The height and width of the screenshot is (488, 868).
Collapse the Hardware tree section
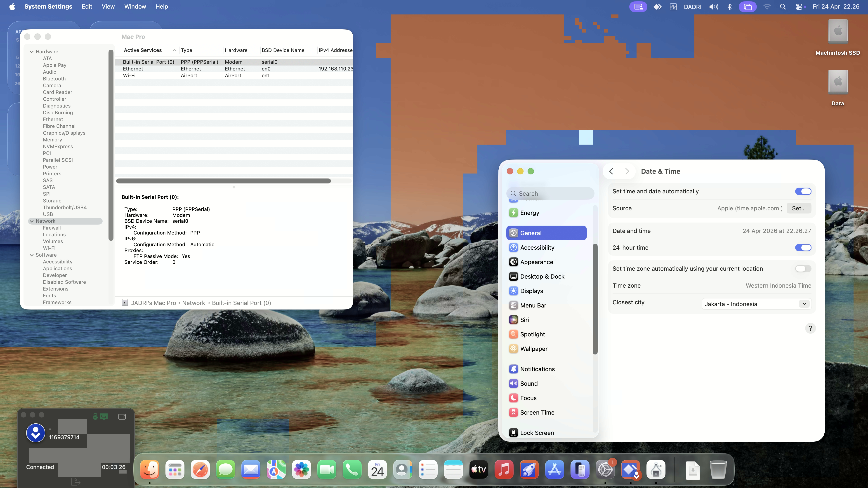[32, 52]
